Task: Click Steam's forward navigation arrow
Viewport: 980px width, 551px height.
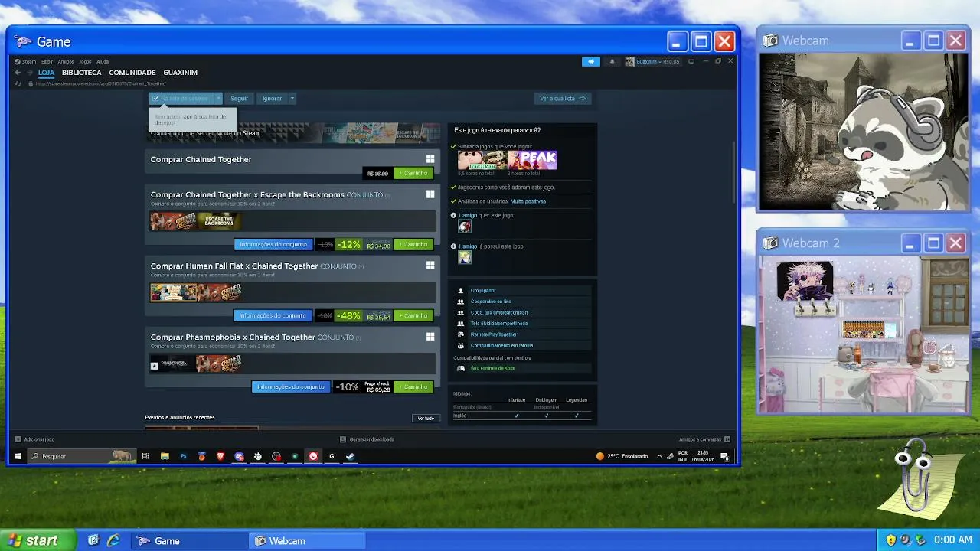Action: coord(29,73)
